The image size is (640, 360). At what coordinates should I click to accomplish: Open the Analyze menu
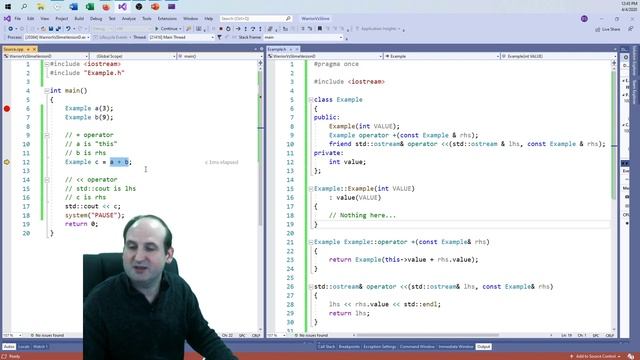pos(129,18)
